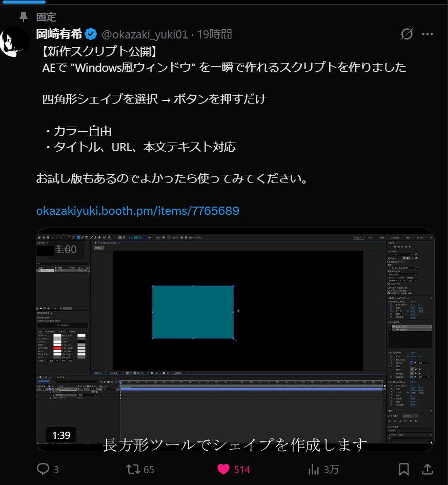The width and height of the screenshot is (448, 485).
Task: Play the After Effects demo video
Action: click(x=235, y=339)
